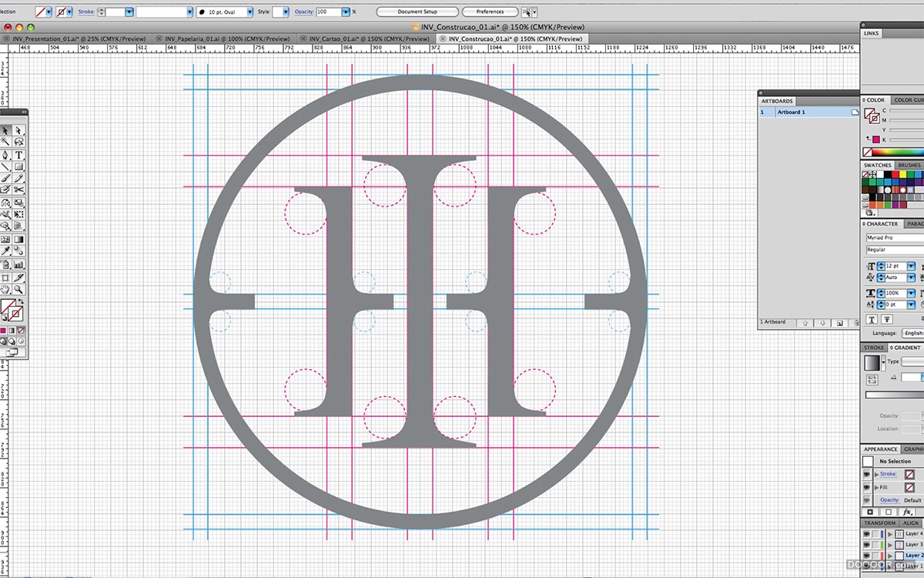Toggle Stroke visibility in Appearance panel

point(867,474)
